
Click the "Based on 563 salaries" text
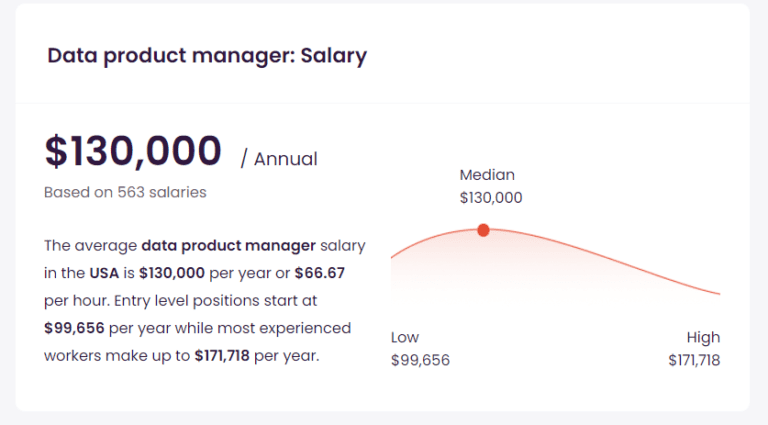[125, 192]
